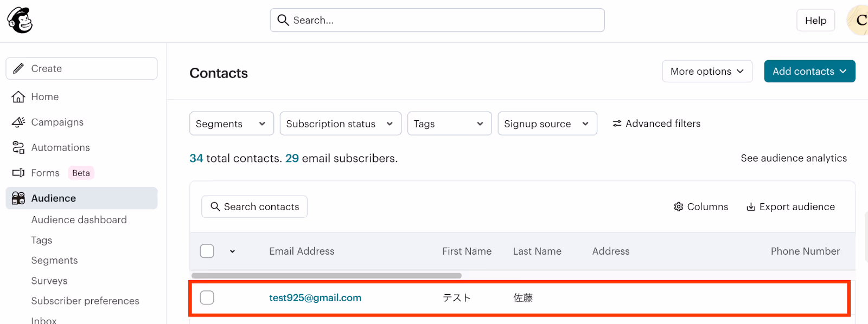Click the Address column header
This screenshot has width=868, height=324.
[x=611, y=251]
